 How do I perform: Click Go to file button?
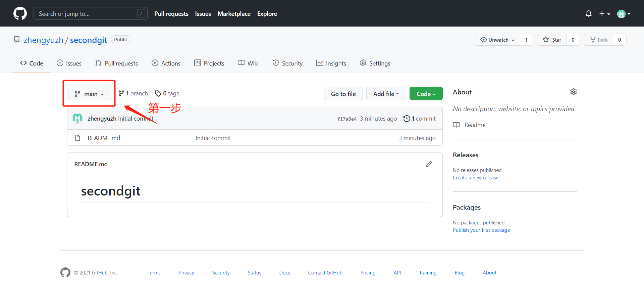[343, 94]
